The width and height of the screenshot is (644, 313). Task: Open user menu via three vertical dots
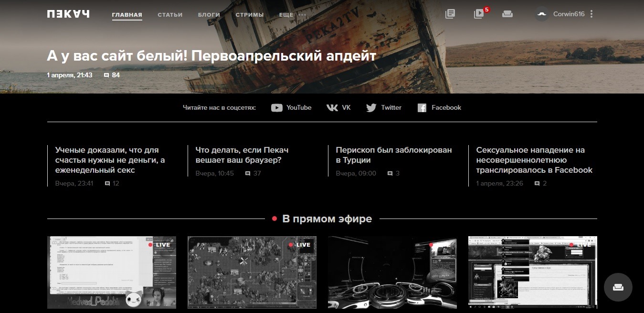(x=591, y=14)
